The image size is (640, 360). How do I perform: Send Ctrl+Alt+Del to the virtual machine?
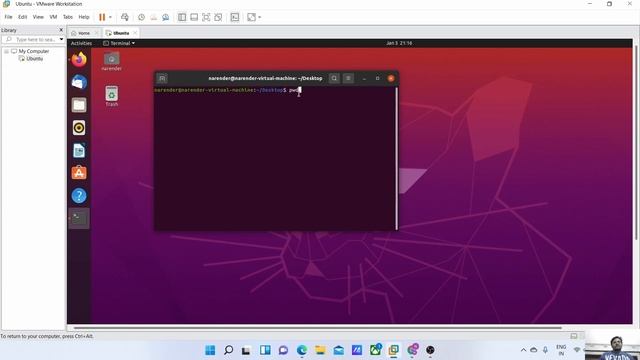point(125,17)
